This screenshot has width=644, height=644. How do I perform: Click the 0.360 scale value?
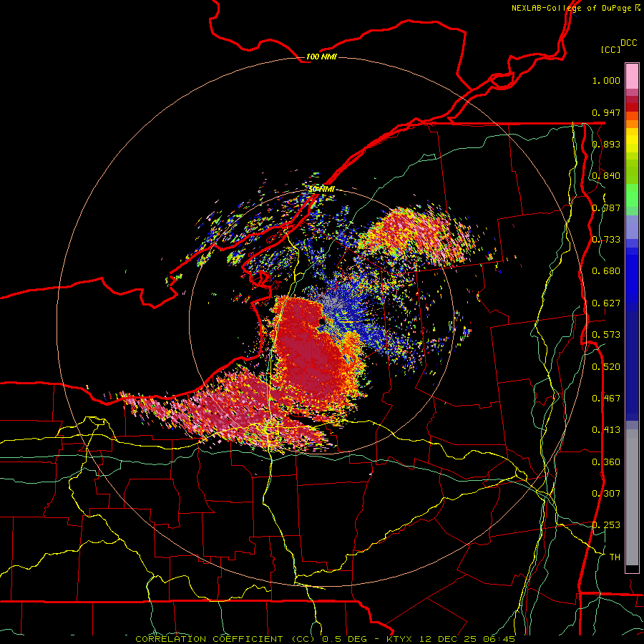pos(606,462)
